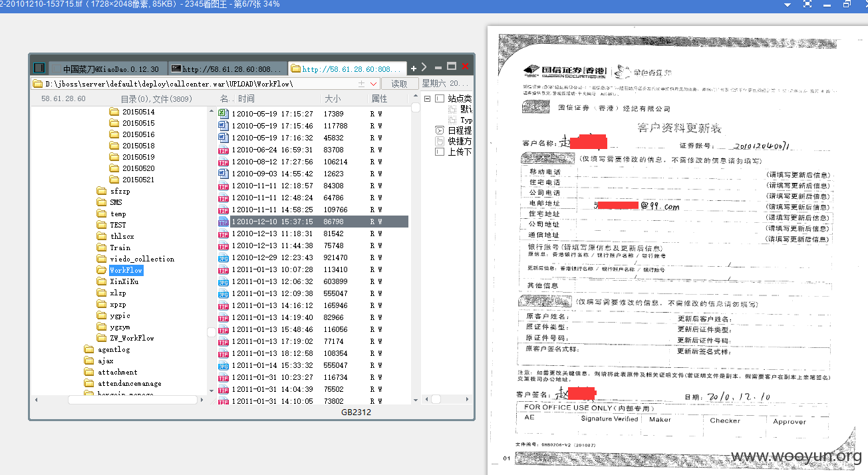Click JPG file icon dated 2010-12-29 12:23:43
This screenshot has width=868, height=475.
pos(223,257)
